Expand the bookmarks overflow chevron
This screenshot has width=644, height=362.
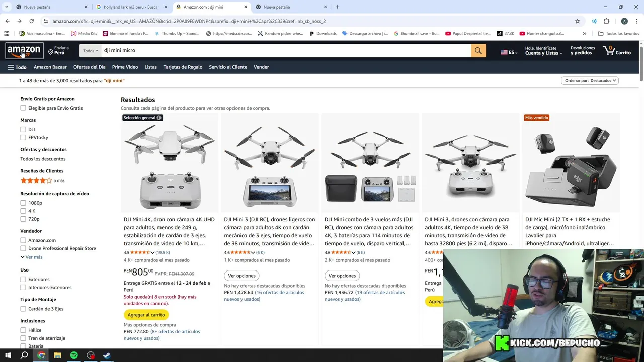click(585, 34)
